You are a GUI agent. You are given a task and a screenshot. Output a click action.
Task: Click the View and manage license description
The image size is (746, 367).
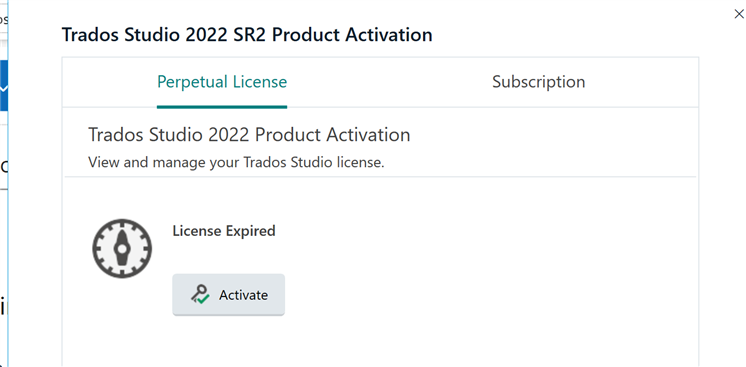pyautogui.click(x=236, y=162)
